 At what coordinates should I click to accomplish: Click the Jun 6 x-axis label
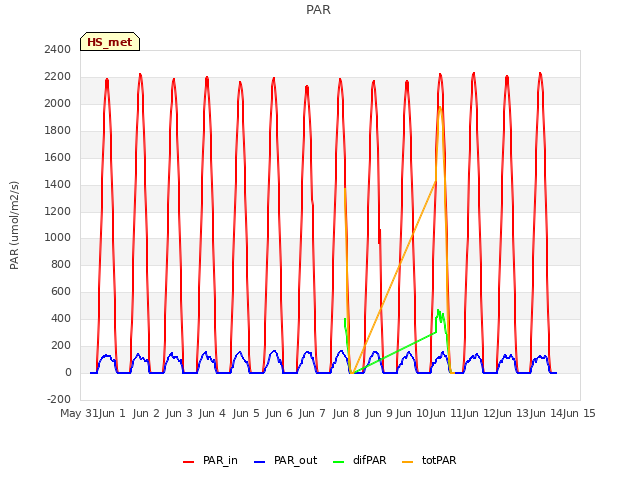tap(279, 413)
